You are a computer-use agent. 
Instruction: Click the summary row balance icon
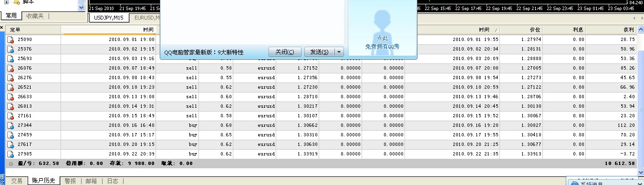(10, 164)
